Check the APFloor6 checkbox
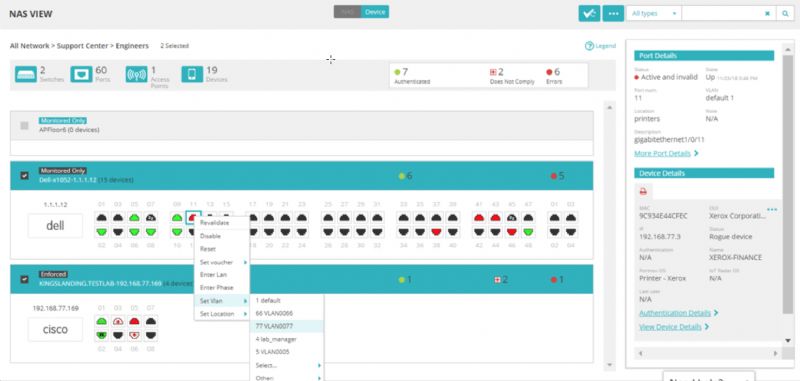Viewport: 800px width, 381px height. click(24, 125)
